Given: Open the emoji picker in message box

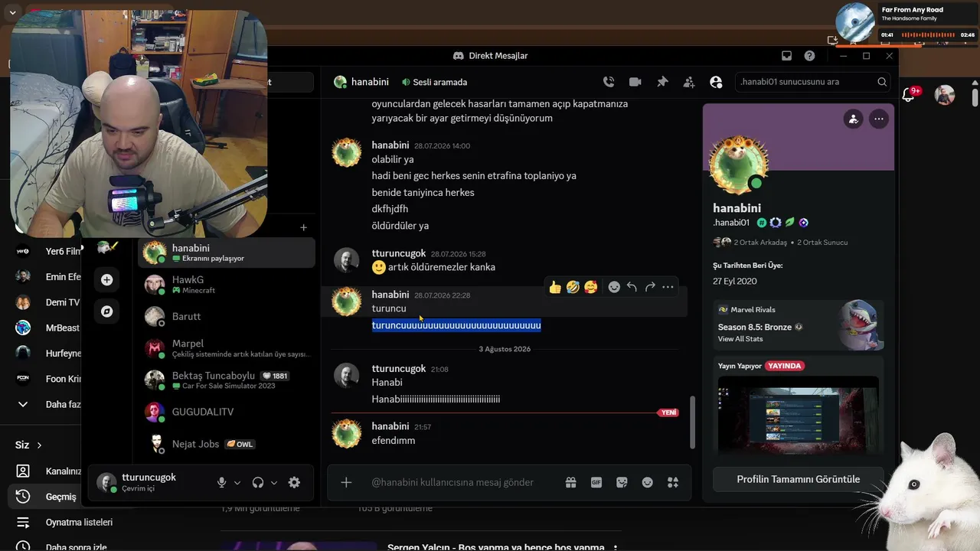Looking at the screenshot, I should (x=648, y=482).
